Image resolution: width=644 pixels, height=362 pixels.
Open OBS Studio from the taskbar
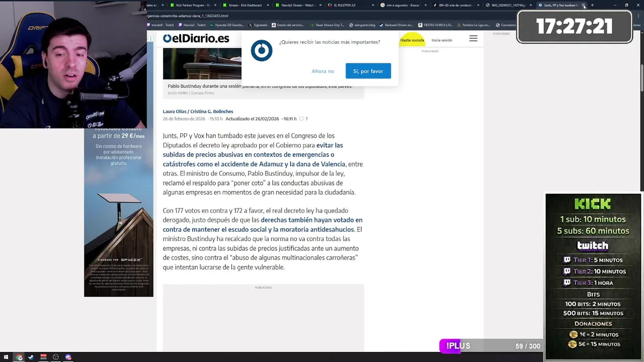[56, 357]
